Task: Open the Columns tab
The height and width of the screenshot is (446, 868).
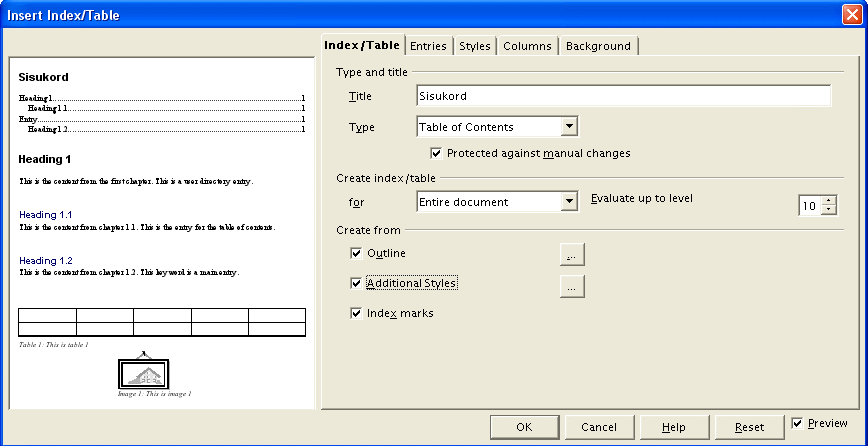Action: pos(527,46)
